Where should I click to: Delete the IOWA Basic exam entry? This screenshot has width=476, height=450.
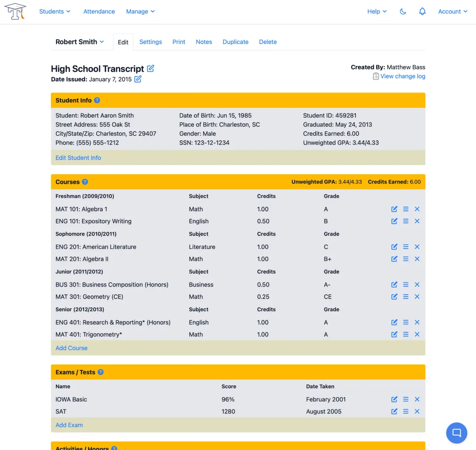click(417, 399)
